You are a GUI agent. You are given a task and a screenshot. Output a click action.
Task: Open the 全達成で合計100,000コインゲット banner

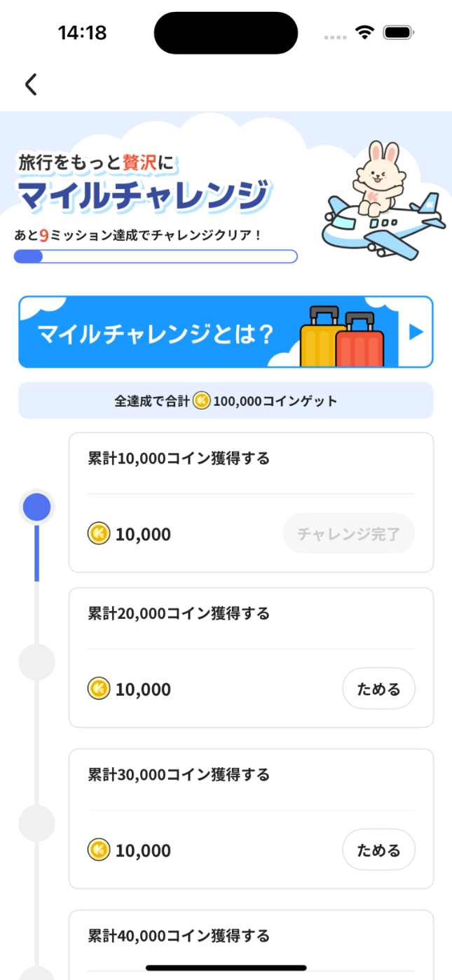pos(226,401)
